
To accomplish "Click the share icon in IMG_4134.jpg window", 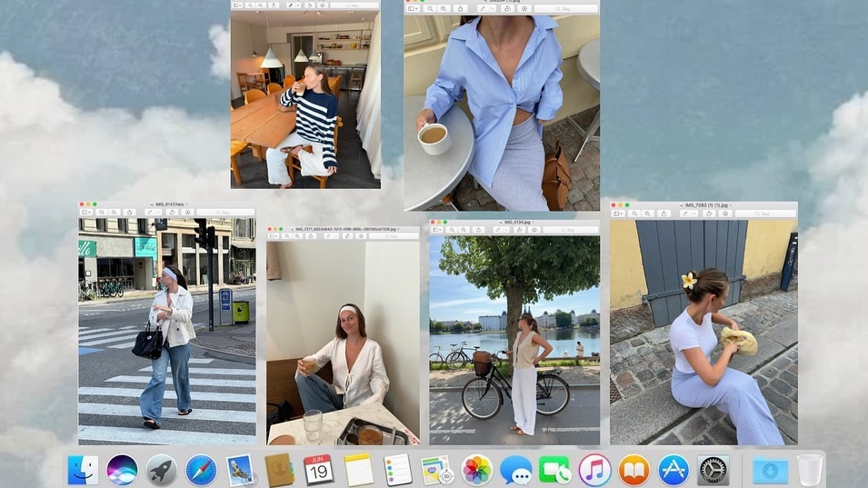I will (x=479, y=230).
